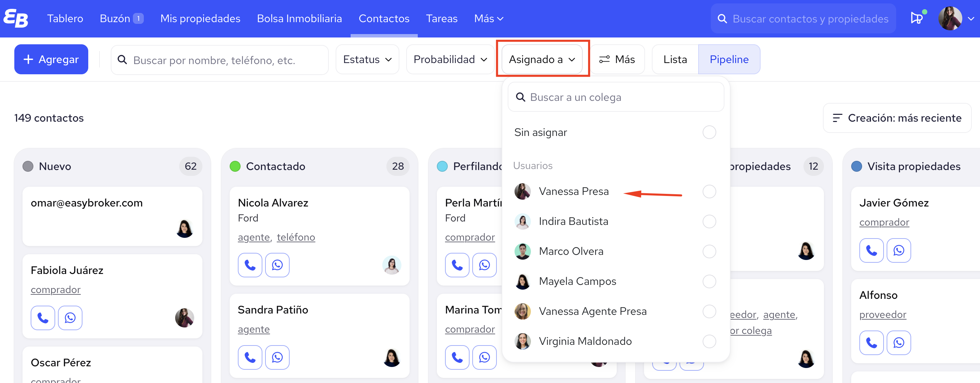Click proveedor tag on Alfonso
Viewport: 980px width, 383px height.
coord(883,315)
